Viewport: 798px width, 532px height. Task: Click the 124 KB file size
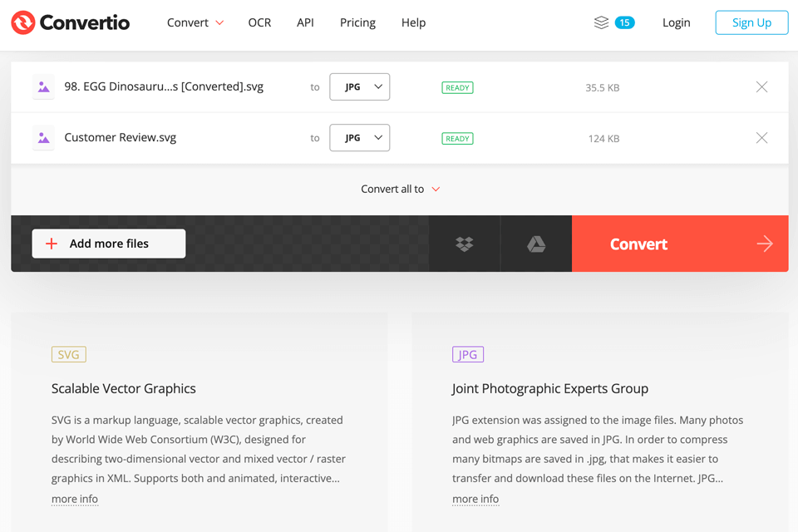point(604,139)
